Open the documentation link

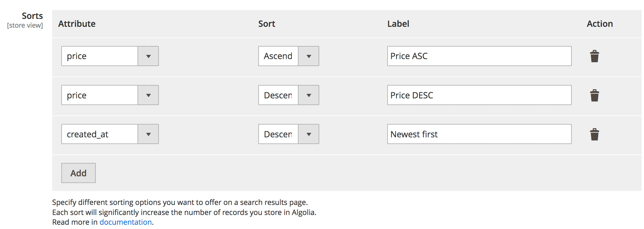(125, 222)
